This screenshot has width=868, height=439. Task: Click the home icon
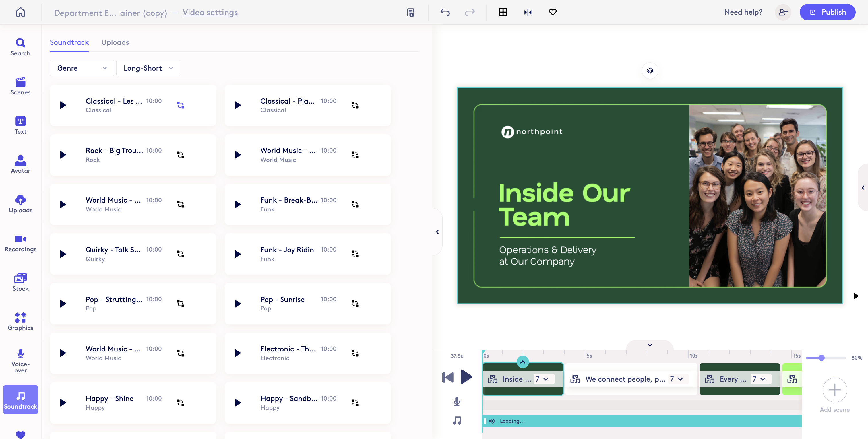(20, 12)
